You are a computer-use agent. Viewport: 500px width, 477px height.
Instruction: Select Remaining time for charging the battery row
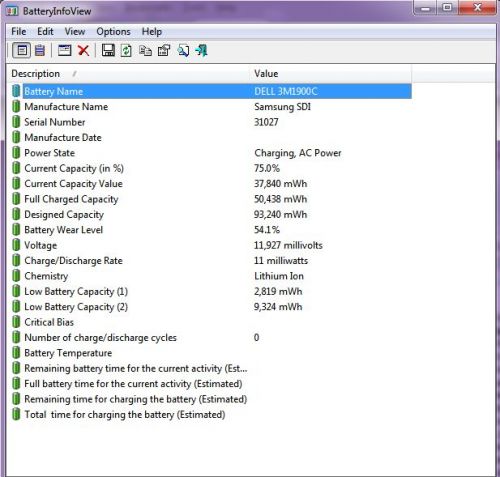pyautogui.click(x=136, y=399)
